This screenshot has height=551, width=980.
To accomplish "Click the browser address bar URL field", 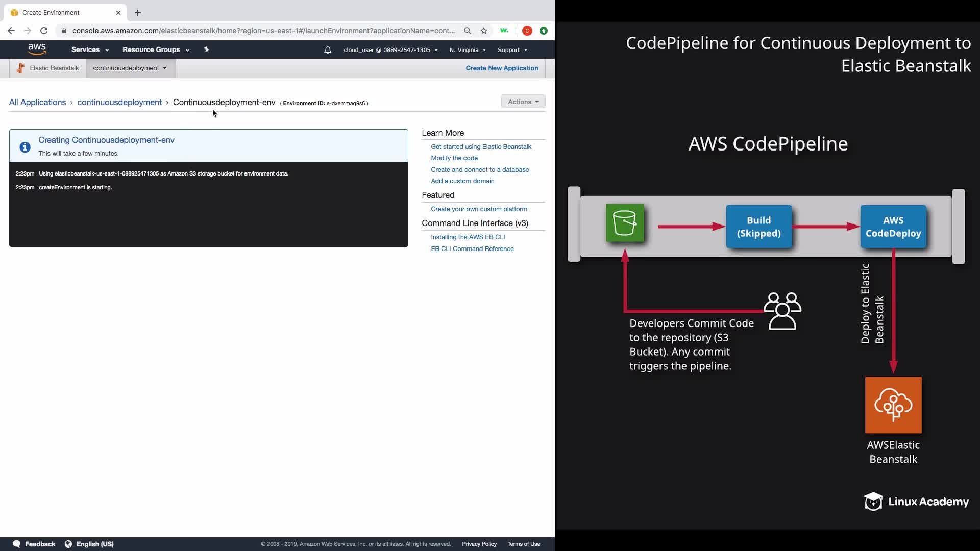I will point(263,31).
